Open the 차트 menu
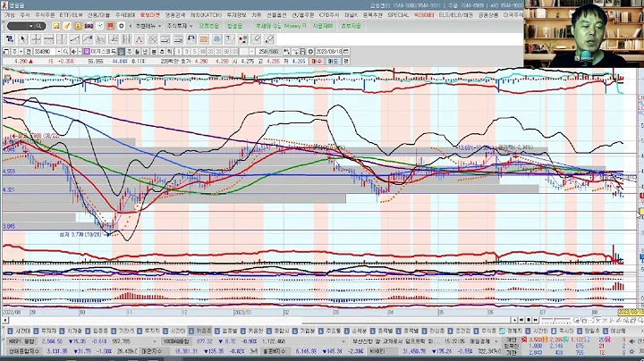 [x=257, y=15]
